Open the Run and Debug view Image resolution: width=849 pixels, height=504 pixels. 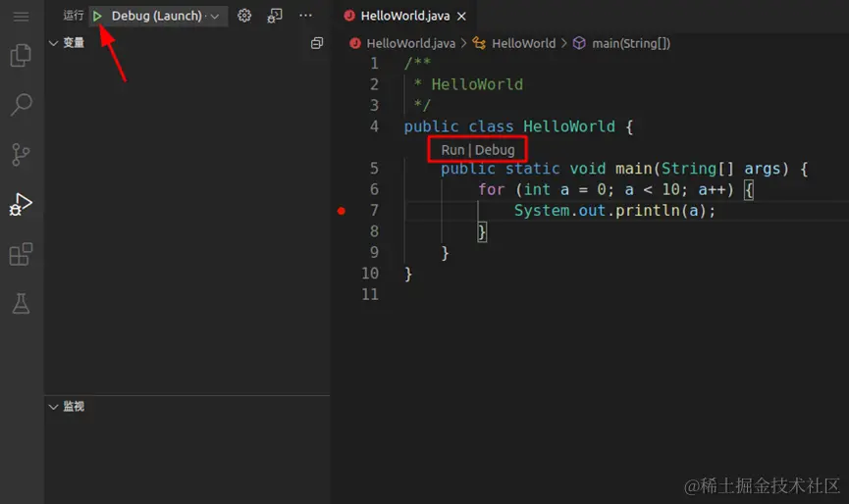(x=21, y=204)
